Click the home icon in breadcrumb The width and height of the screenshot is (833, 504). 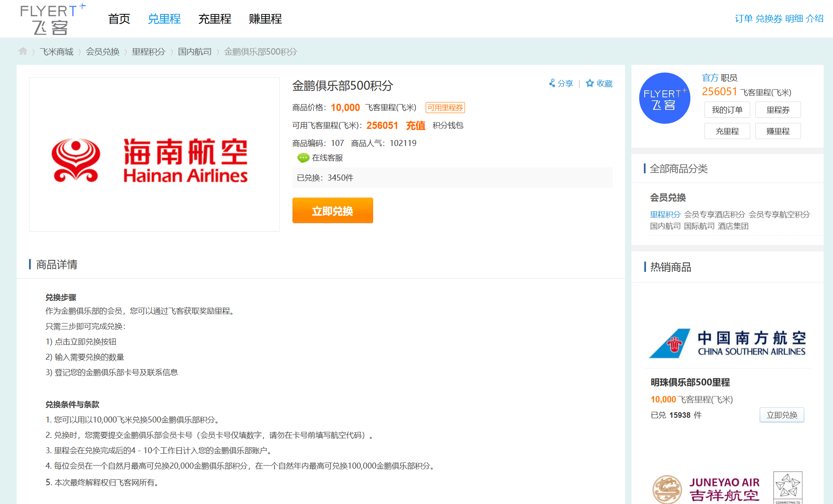click(23, 51)
